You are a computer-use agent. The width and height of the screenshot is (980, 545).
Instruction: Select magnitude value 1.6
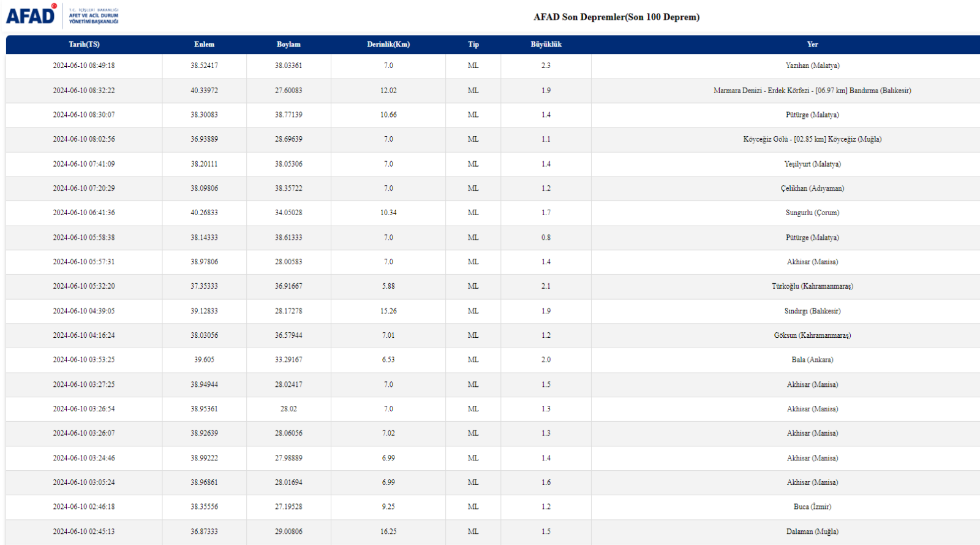point(546,482)
